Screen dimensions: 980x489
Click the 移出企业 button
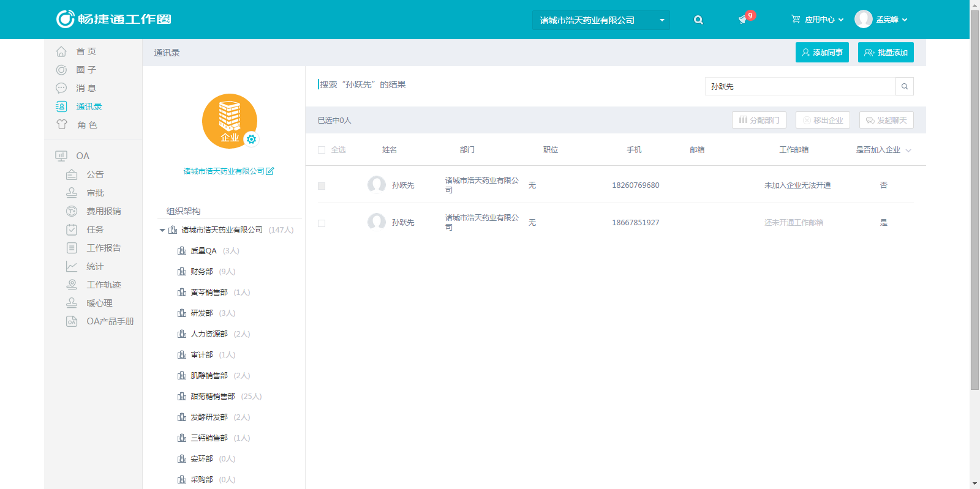tap(823, 120)
